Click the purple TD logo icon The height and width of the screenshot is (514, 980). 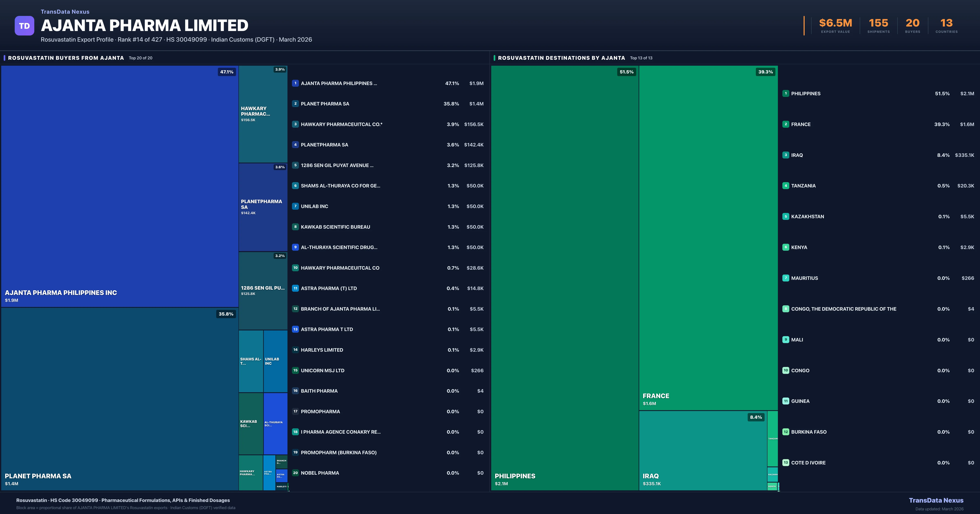[24, 26]
